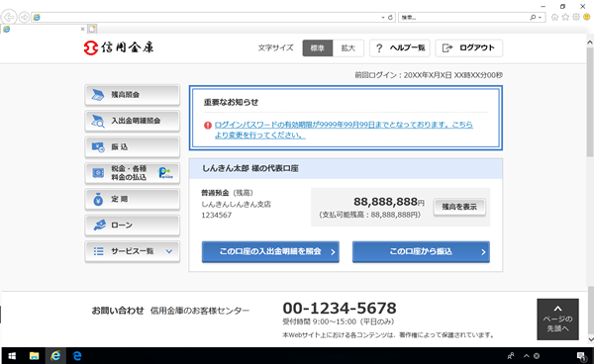Open 入出金明細照会 transaction details menu

pos(133,121)
